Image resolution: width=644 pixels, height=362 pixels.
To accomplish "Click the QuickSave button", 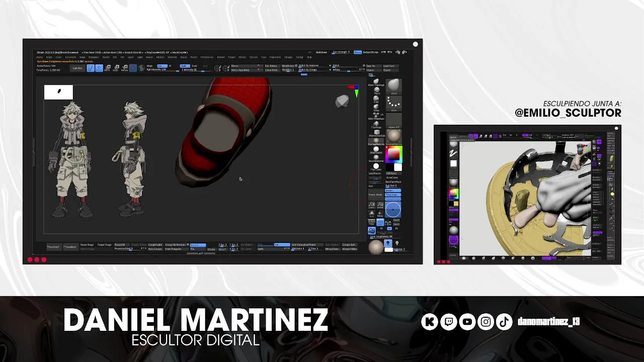I will pos(321,52).
